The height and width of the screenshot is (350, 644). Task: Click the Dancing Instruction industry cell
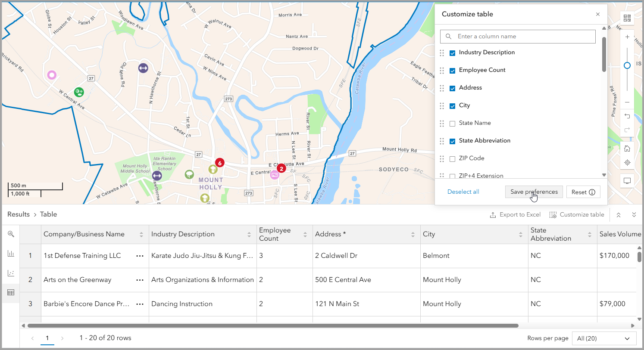pyautogui.click(x=203, y=304)
